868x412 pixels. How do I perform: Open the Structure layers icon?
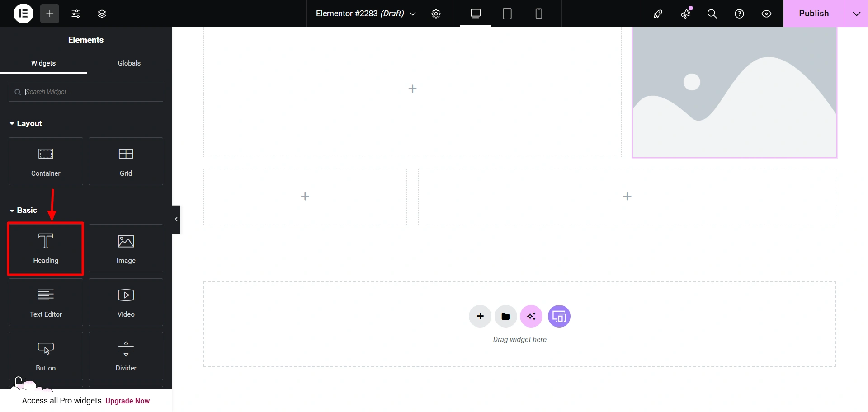102,14
